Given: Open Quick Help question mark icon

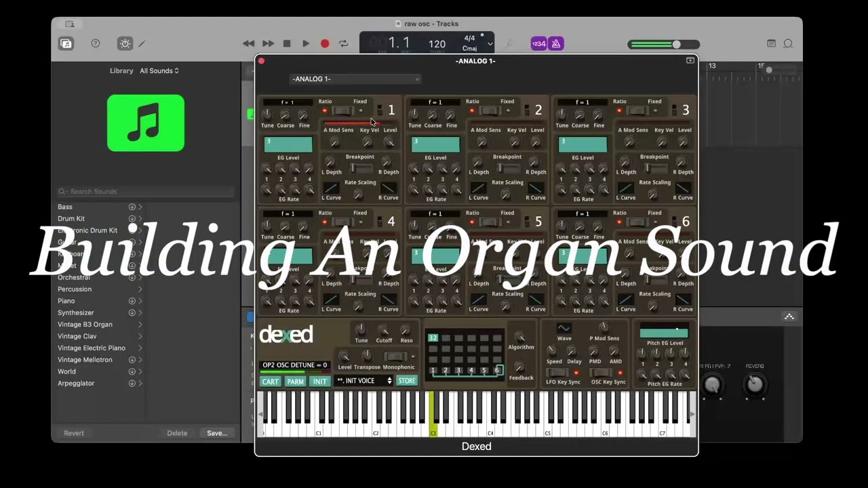Looking at the screenshot, I should 96,43.
